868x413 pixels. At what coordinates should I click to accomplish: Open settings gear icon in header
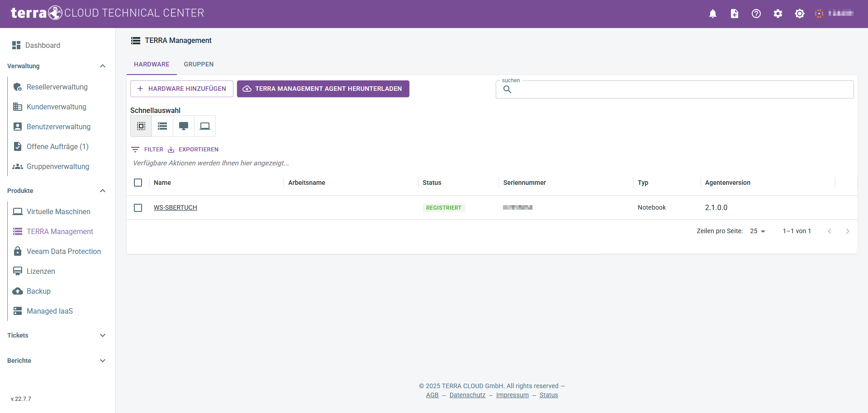click(778, 14)
